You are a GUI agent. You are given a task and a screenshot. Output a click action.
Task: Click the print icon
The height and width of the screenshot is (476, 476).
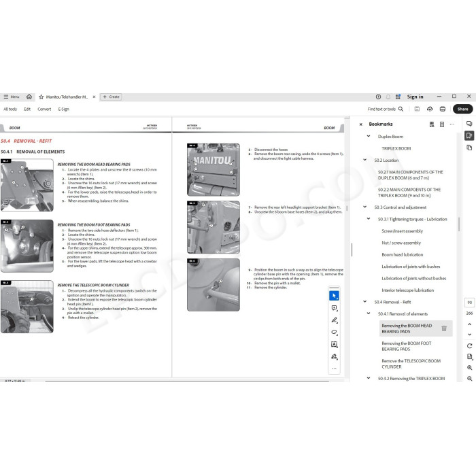(x=443, y=109)
